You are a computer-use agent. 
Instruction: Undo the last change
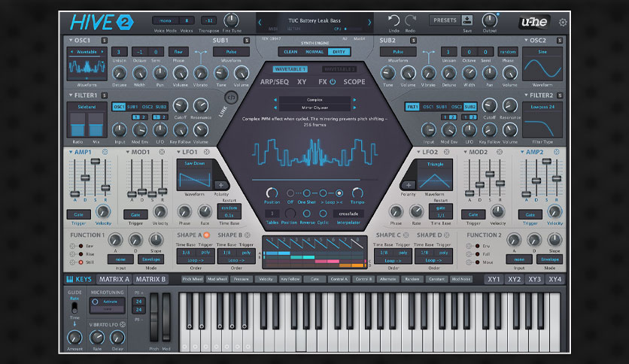(x=394, y=20)
